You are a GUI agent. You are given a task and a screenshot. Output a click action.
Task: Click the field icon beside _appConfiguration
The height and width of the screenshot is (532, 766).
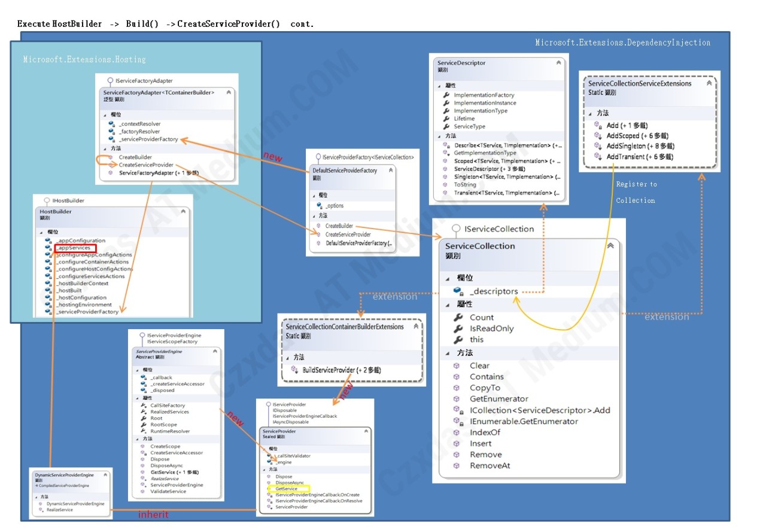[x=48, y=241]
